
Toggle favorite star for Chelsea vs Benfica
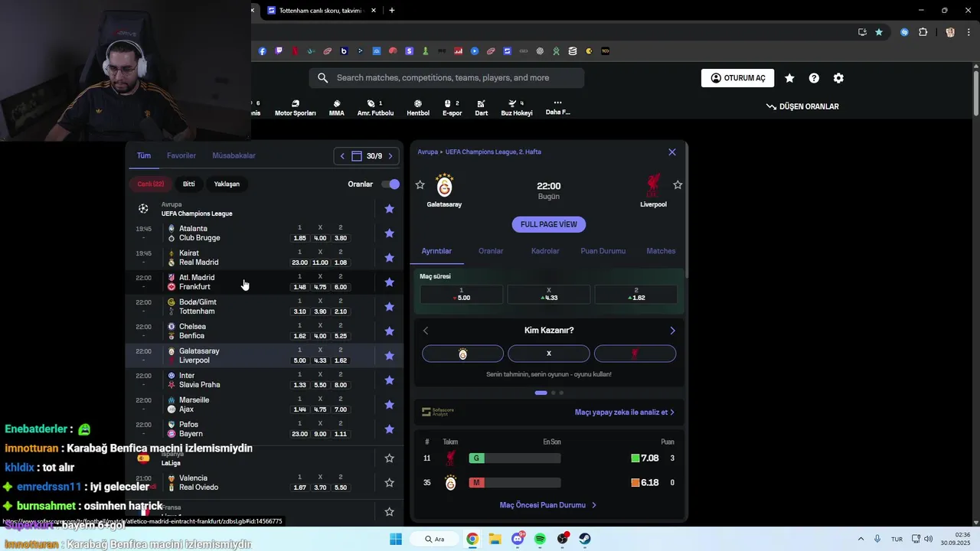[389, 331]
